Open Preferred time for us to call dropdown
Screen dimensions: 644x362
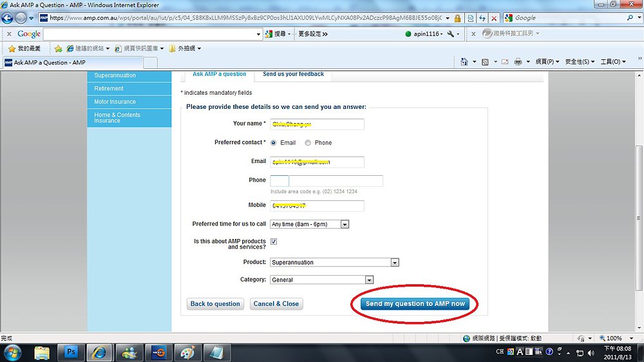pyautogui.click(x=309, y=224)
